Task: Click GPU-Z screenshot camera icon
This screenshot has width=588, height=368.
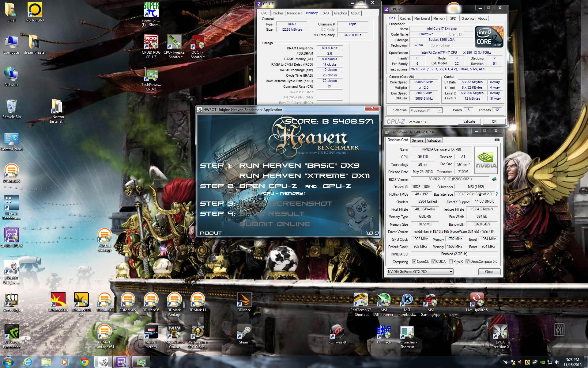Action: (x=497, y=140)
